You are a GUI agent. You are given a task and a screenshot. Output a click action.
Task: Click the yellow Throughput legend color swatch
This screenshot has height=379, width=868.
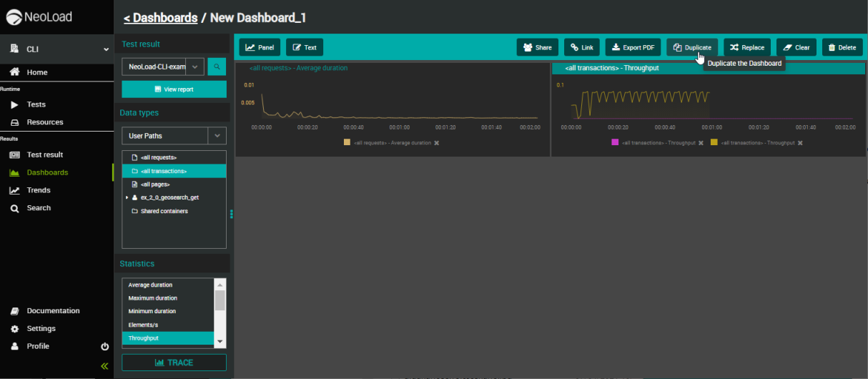tap(714, 143)
